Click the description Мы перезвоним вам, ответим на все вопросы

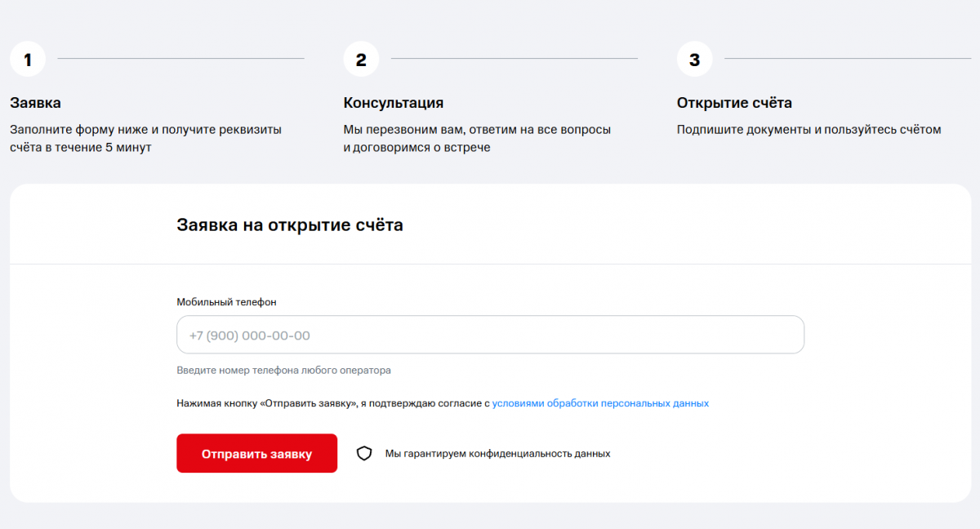pyautogui.click(x=477, y=129)
